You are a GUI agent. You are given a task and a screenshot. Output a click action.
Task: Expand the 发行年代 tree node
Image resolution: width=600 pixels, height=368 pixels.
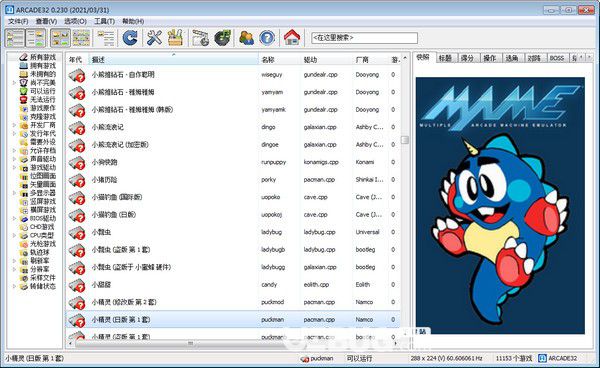[15, 134]
